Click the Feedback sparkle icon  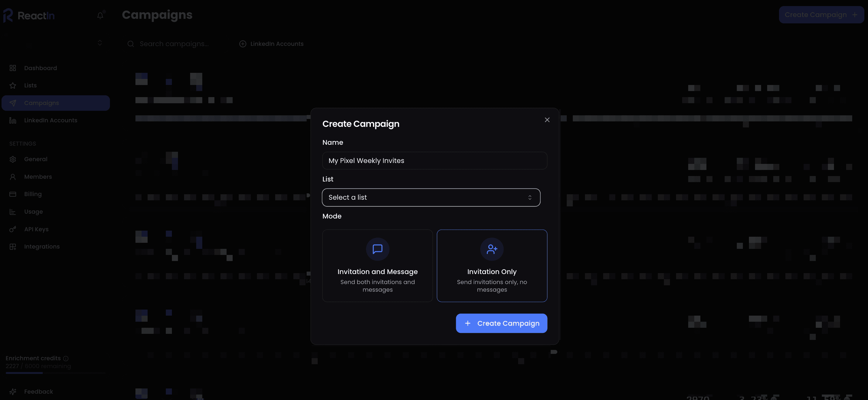(x=13, y=392)
